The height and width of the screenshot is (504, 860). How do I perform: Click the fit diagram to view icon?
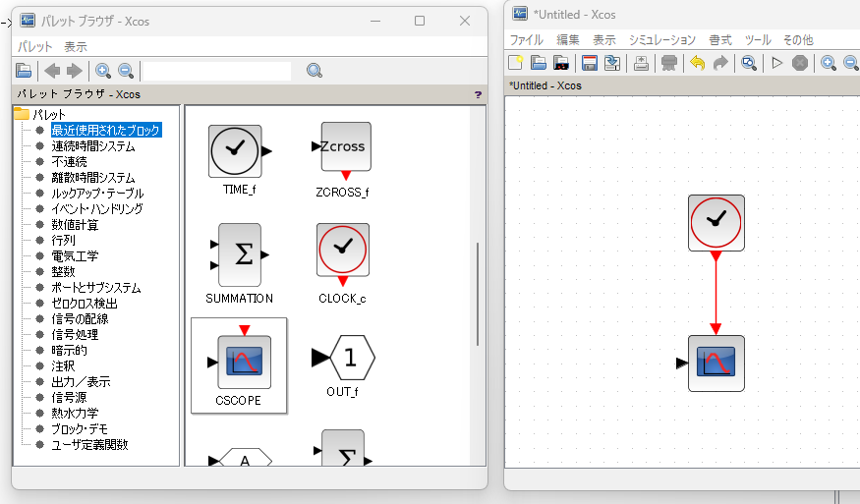pyautogui.click(x=749, y=63)
